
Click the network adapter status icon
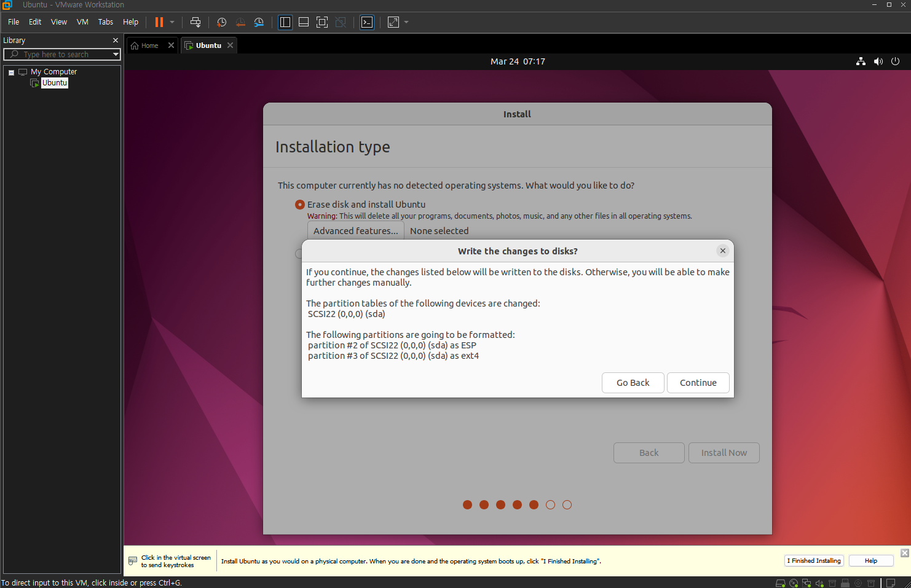806,583
